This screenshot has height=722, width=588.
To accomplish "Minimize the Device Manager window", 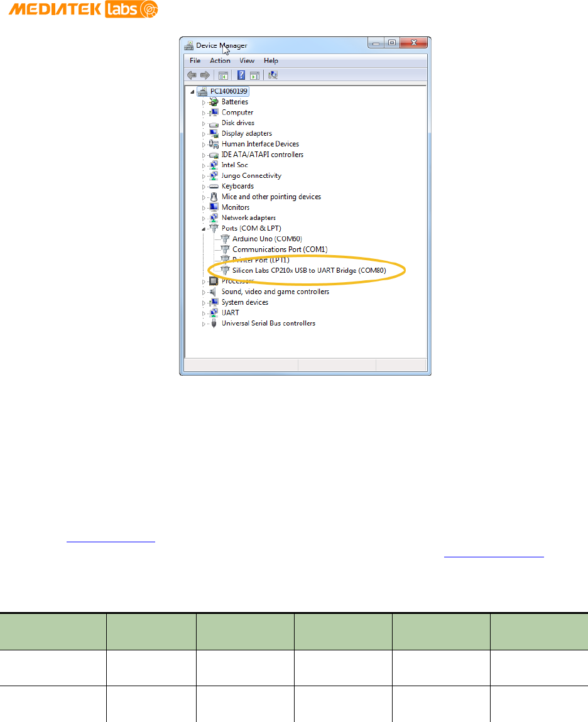I will [376, 43].
